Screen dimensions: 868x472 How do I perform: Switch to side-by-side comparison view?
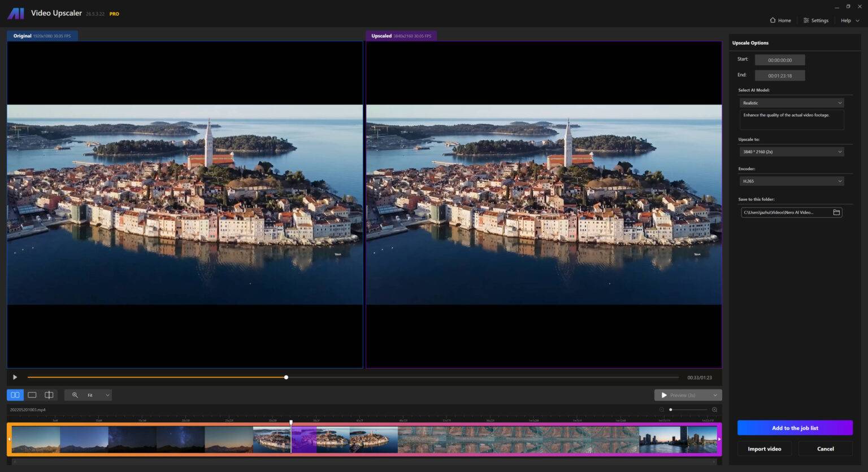click(x=15, y=395)
